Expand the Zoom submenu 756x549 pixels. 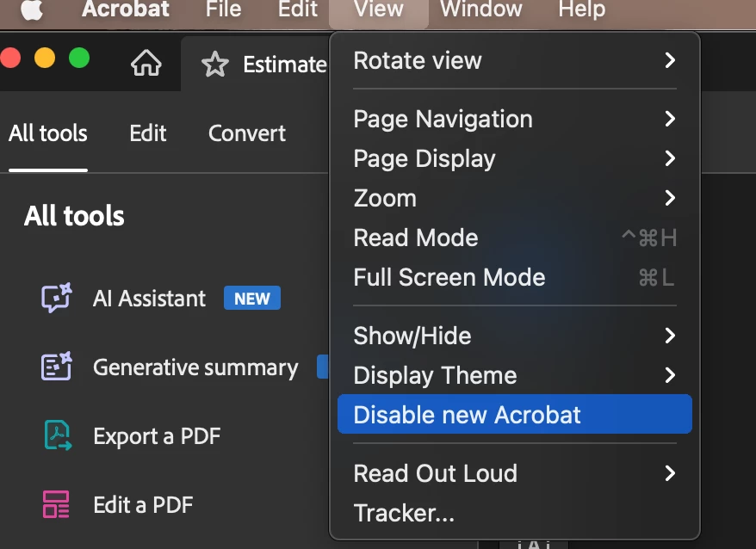coord(514,198)
